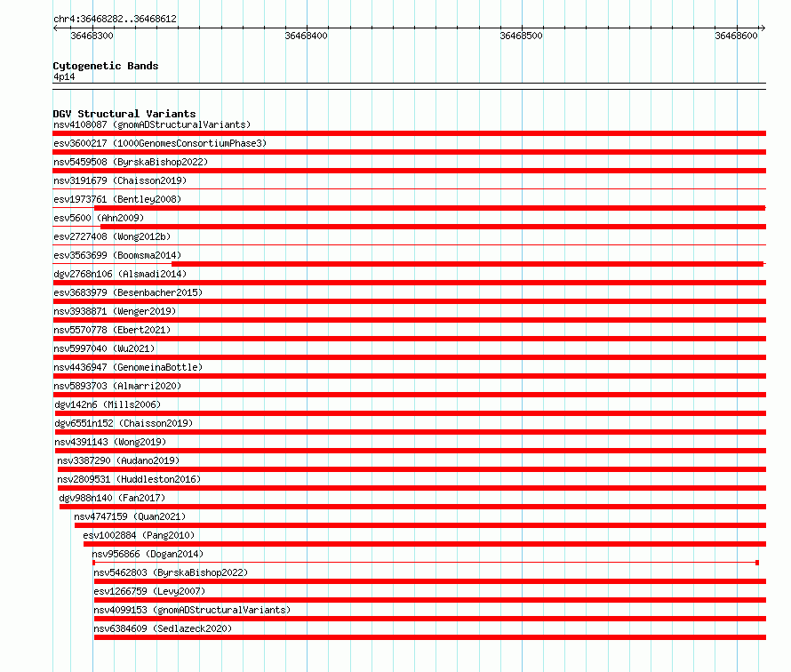
Task: Click nsv5462803 (ByrskaBishop2022) label
Action: tap(171, 572)
